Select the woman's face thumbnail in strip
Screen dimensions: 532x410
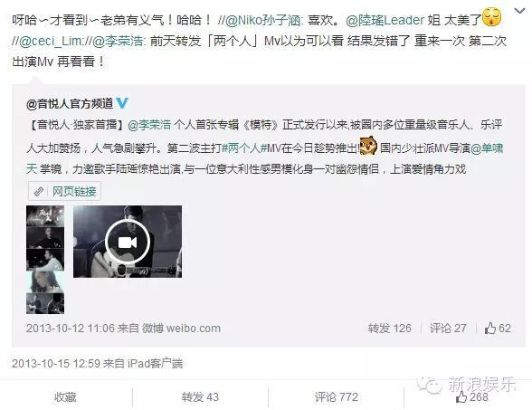45,281
